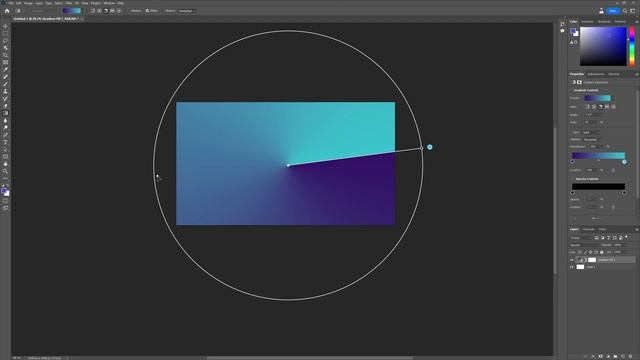Open the gradient preset picker in options bar

(72, 11)
